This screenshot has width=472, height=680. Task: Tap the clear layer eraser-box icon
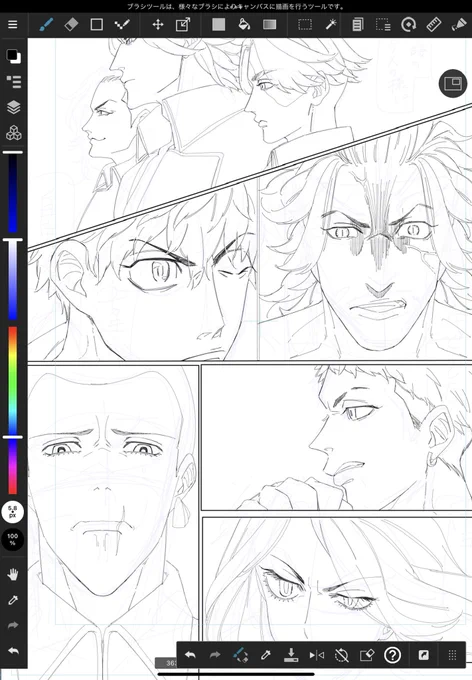tap(367, 655)
